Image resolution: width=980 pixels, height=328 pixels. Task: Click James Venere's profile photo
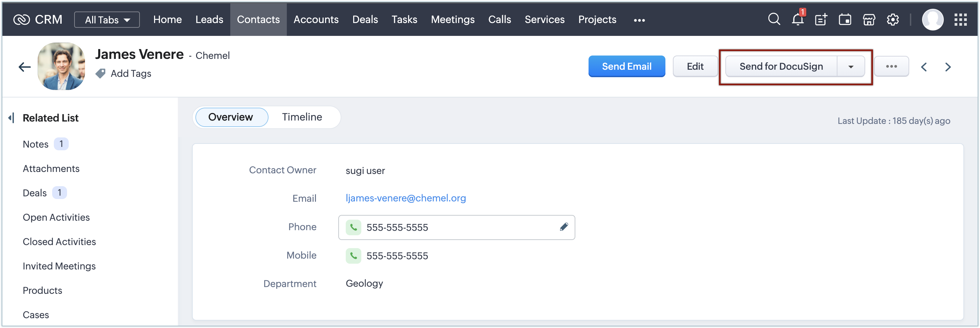tap(61, 66)
